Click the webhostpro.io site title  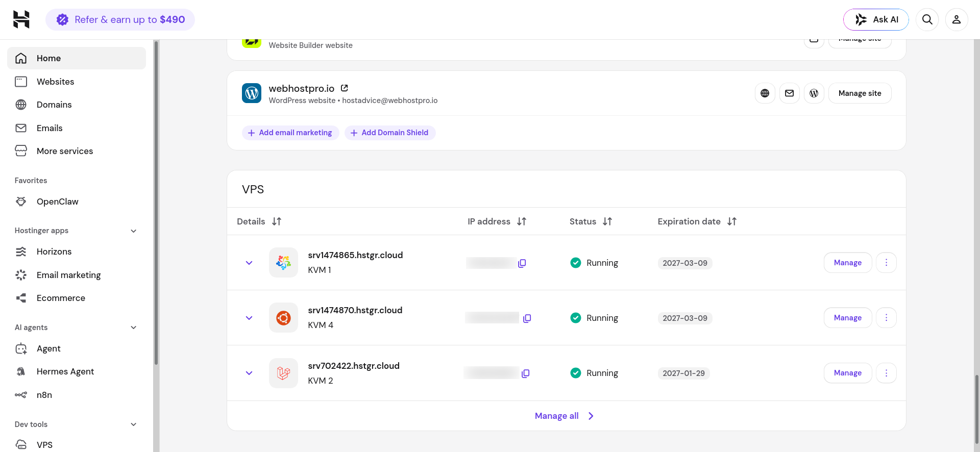click(302, 88)
